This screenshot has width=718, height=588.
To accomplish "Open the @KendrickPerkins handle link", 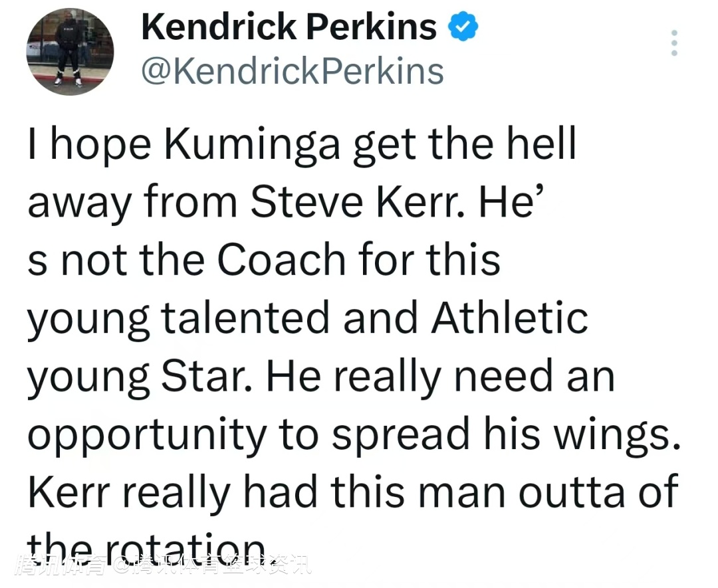I will [x=293, y=72].
